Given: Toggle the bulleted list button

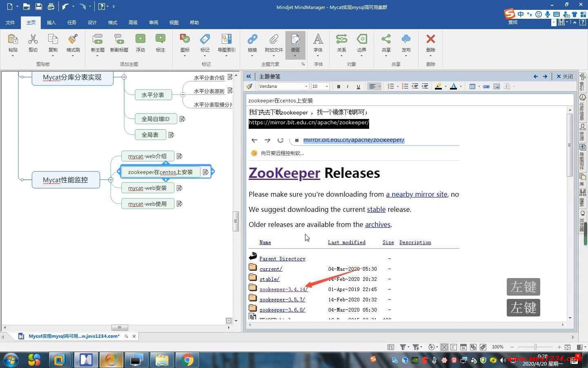Looking at the screenshot, I should point(405,86).
